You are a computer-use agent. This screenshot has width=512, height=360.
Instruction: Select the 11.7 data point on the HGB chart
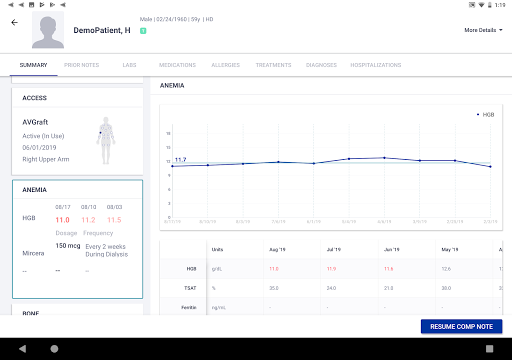(173, 166)
